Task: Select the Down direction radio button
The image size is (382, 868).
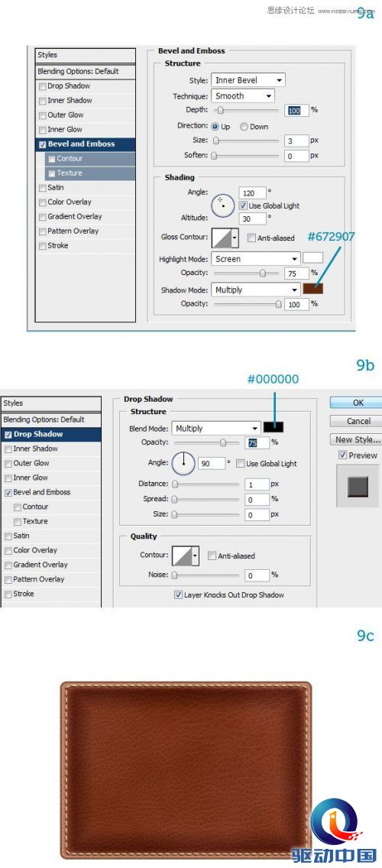Action: pyautogui.click(x=244, y=126)
